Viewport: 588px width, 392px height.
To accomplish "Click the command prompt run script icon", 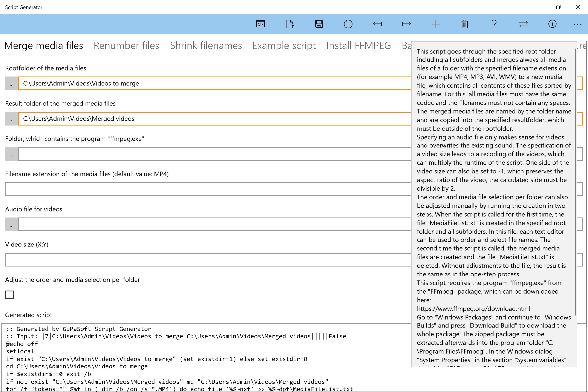I will (x=260, y=24).
